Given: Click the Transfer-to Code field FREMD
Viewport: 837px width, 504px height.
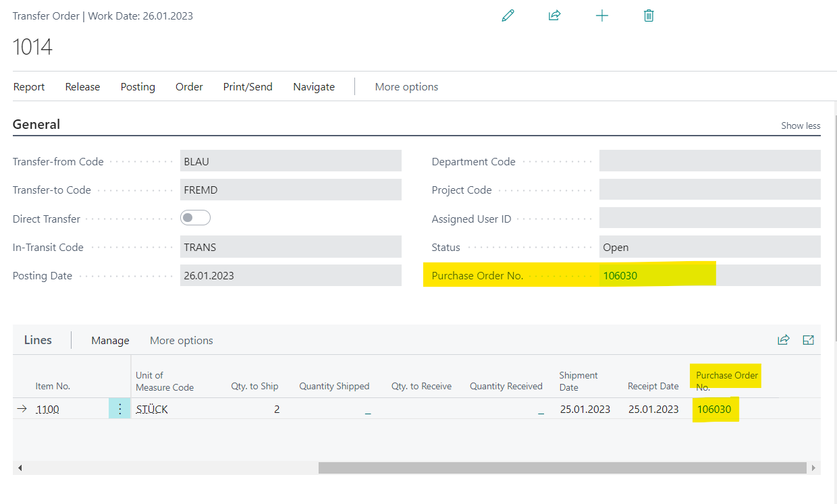Looking at the screenshot, I should [x=291, y=190].
